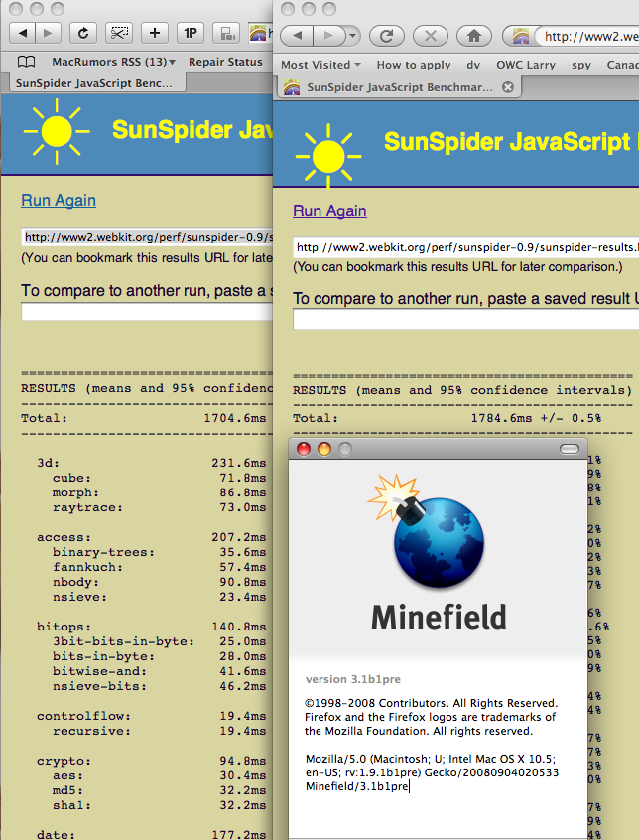The width and height of the screenshot is (639, 840).
Task: Open spy bookmark in Minefield
Action: 581,65
